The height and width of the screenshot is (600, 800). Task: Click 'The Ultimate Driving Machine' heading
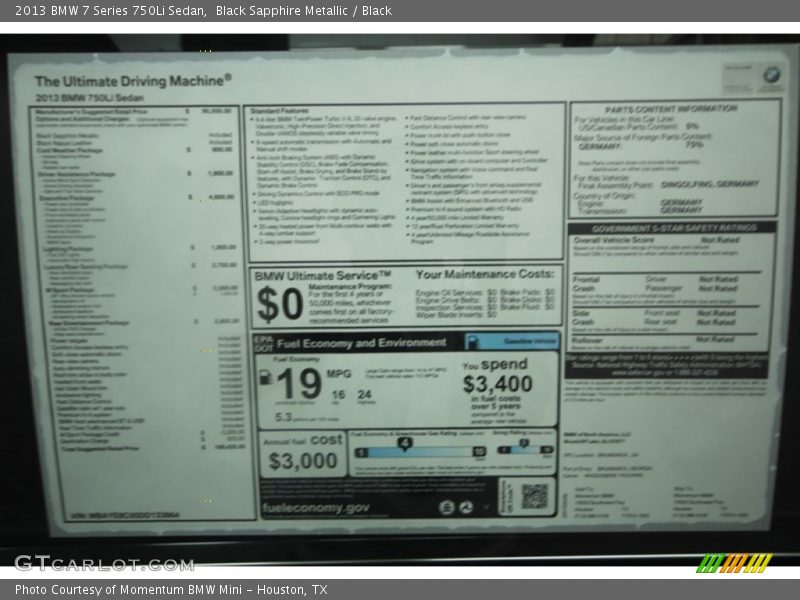133,81
